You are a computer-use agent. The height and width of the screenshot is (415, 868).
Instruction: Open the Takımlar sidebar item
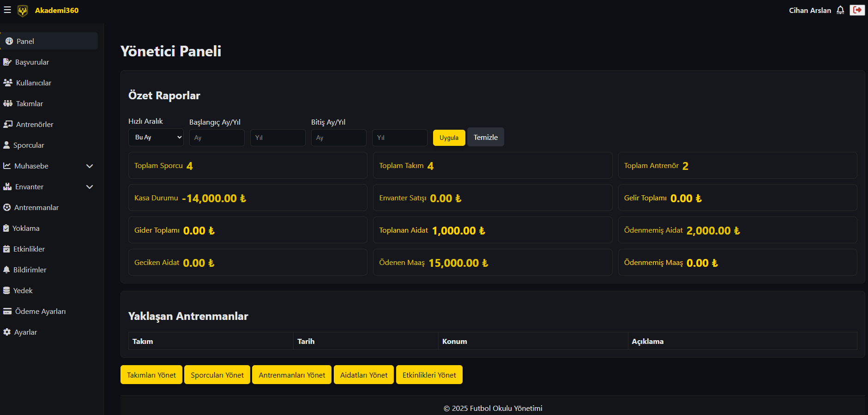pyautogui.click(x=29, y=103)
